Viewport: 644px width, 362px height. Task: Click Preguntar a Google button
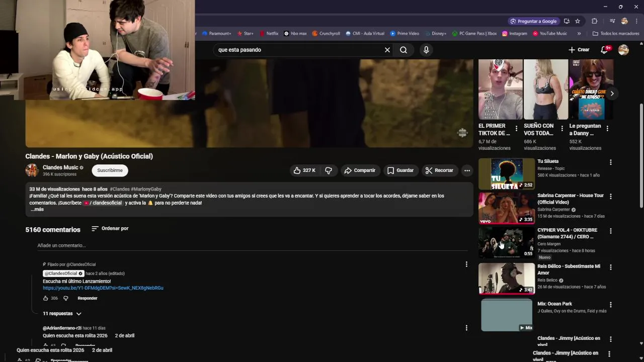click(x=533, y=21)
